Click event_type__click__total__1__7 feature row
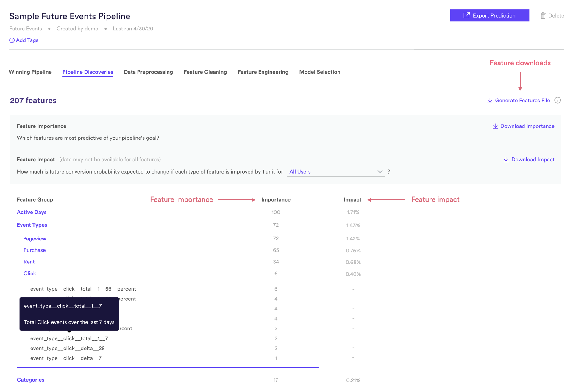The image size is (573, 392). click(x=69, y=338)
